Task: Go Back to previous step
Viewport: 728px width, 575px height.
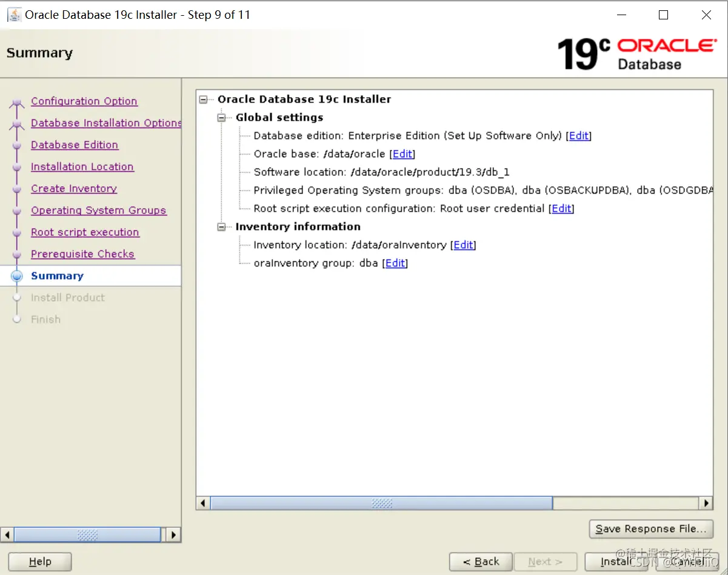Action: (x=481, y=562)
